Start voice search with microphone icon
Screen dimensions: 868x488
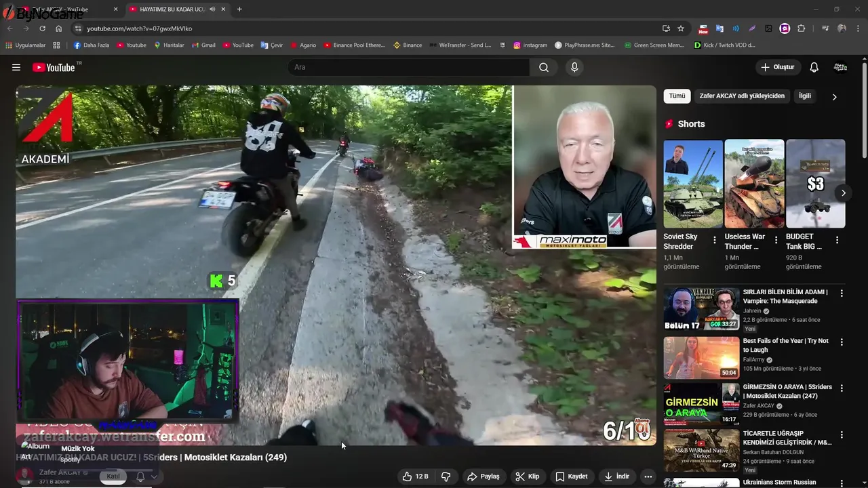574,67
